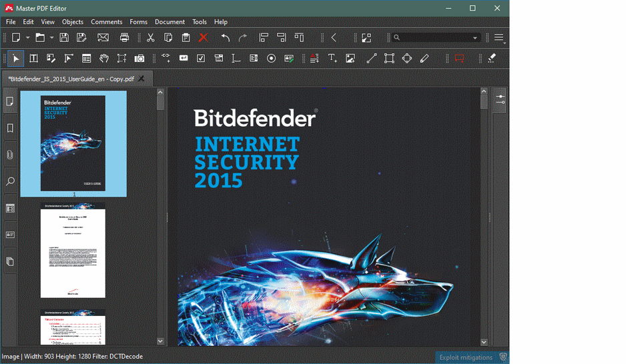
Task: Show the Search sidebar panel
Action: [10, 181]
